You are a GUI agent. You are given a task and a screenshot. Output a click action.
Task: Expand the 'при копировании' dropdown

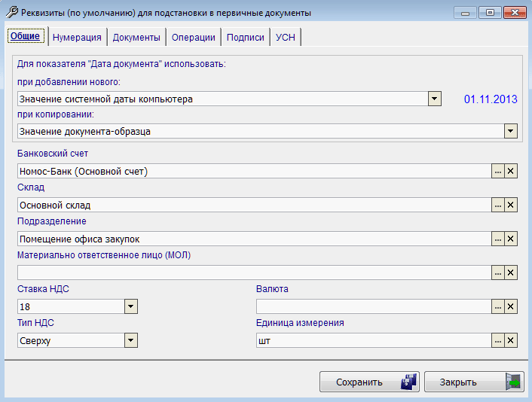coord(511,131)
